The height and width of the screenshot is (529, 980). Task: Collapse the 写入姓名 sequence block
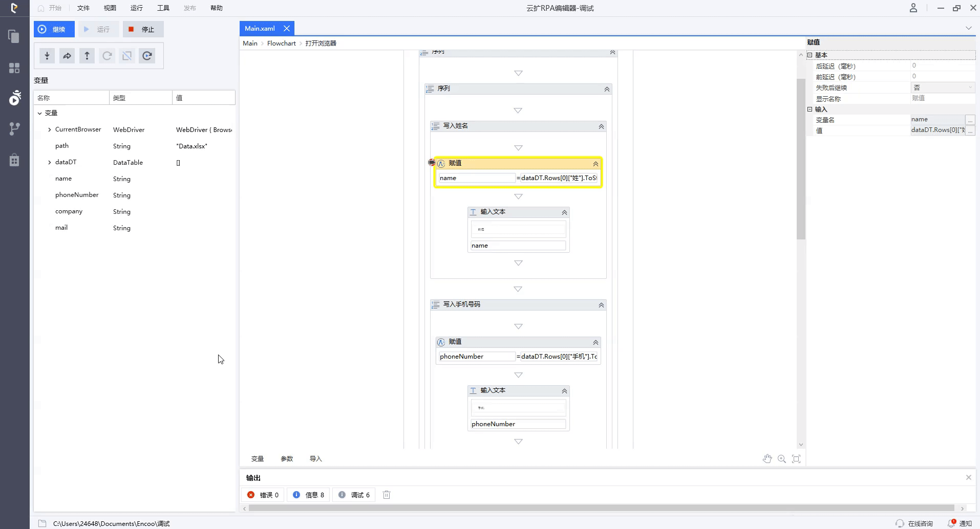coord(601,126)
